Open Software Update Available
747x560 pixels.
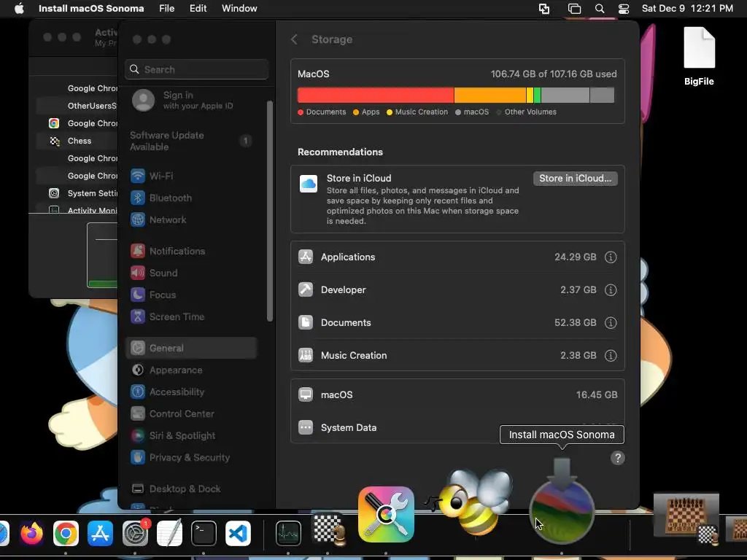coord(191,141)
